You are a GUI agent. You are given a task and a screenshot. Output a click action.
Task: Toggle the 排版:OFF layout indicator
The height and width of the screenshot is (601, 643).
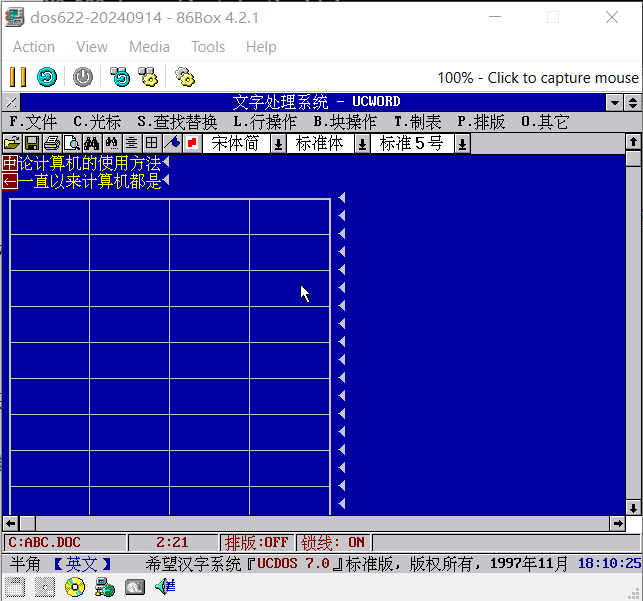[x=257, y=543]
